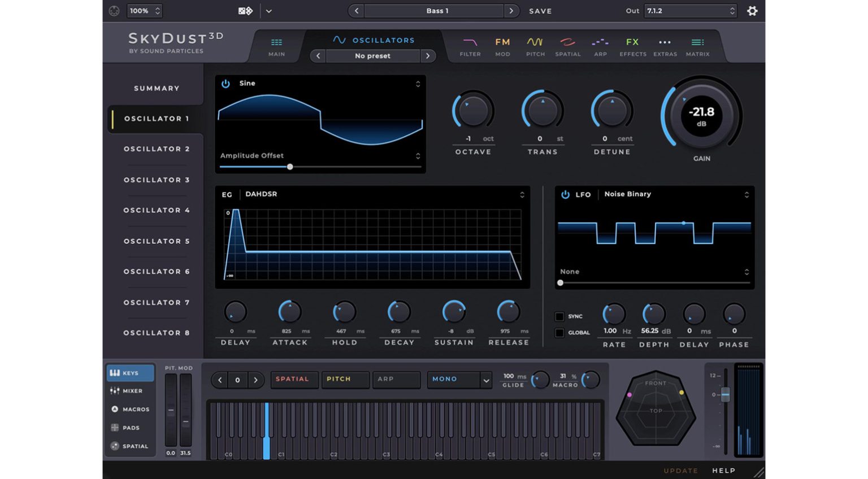Switch to the Main tab
The height and width of the screenshot is (479, 868).
coord(276,45)
